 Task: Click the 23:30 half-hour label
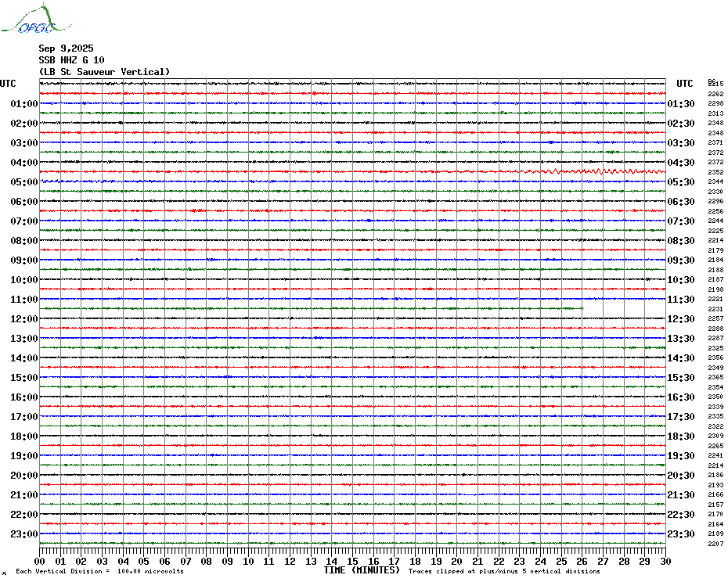tap(681, 533)
